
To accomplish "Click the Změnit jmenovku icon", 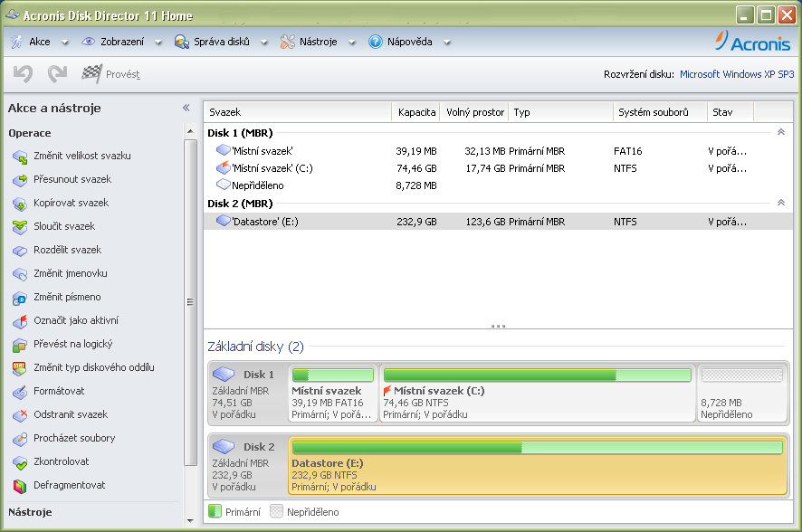I will coord(20,274).
